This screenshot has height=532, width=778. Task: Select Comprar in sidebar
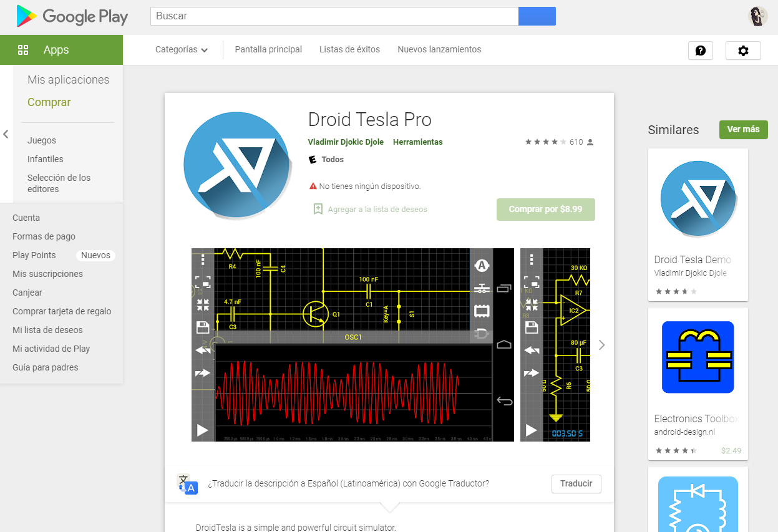click(49, 102)
